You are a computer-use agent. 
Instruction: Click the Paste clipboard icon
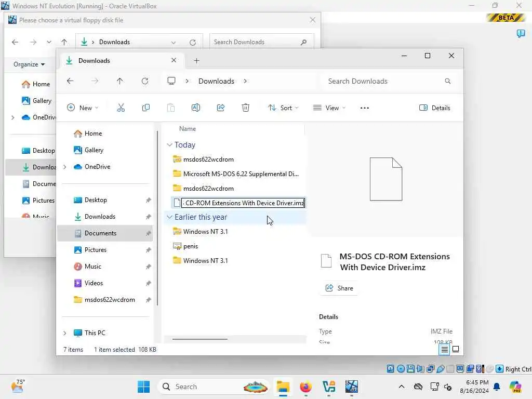(x=170, y=108)
